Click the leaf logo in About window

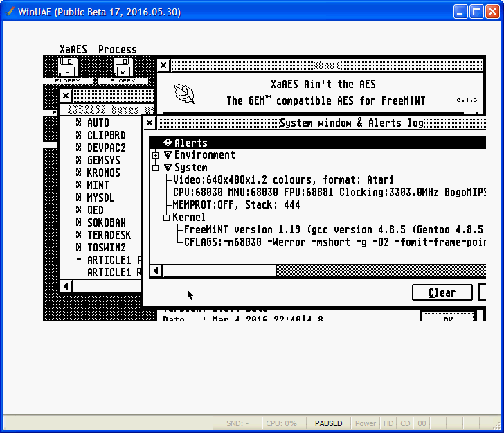[x=184, y=93]
